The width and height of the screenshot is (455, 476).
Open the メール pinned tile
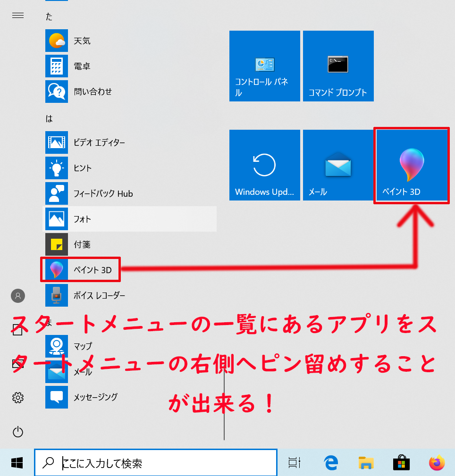pyautogui.click(x=338, y=165)
